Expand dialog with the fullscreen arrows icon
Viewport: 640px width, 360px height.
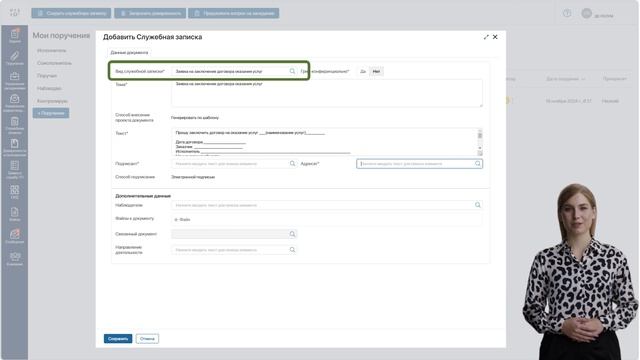pyautogui.click(x=486, y=37)
